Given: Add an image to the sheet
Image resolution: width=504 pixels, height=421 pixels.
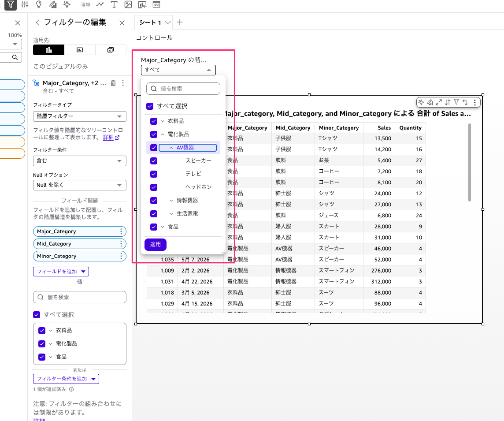Looking at the screenshot, I should click(x=128, y=4).
